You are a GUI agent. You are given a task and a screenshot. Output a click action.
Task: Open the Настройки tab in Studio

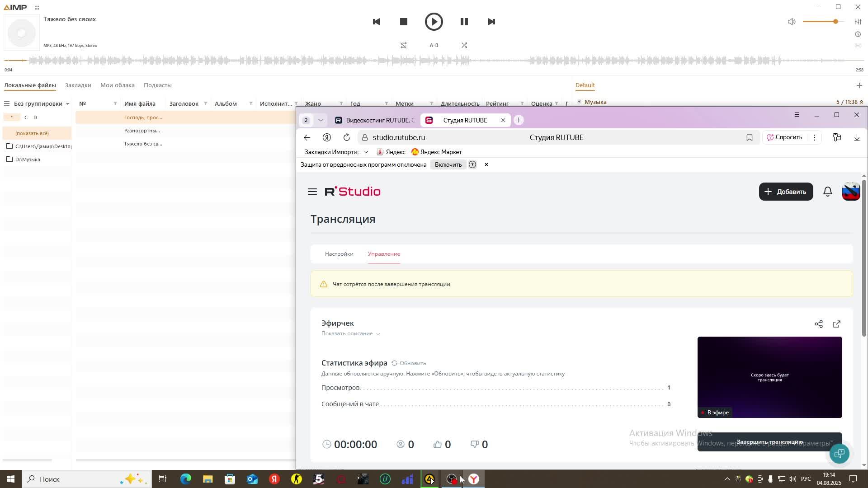point(339,254)
